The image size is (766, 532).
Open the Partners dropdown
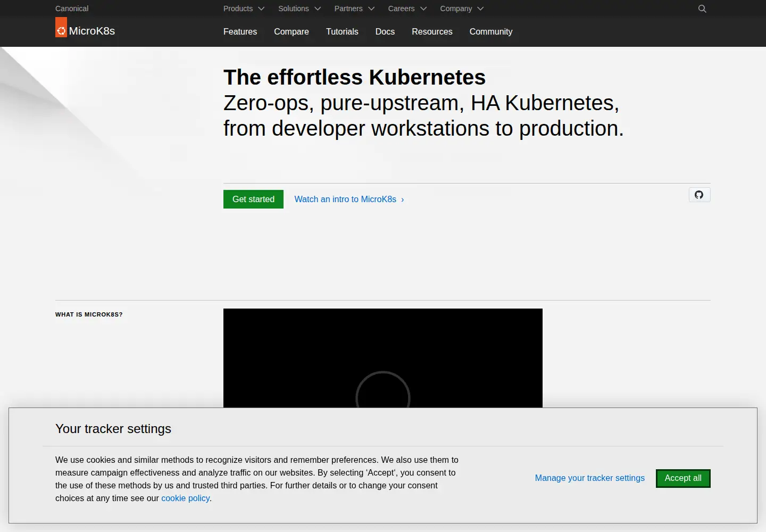(x=354, y=9)
